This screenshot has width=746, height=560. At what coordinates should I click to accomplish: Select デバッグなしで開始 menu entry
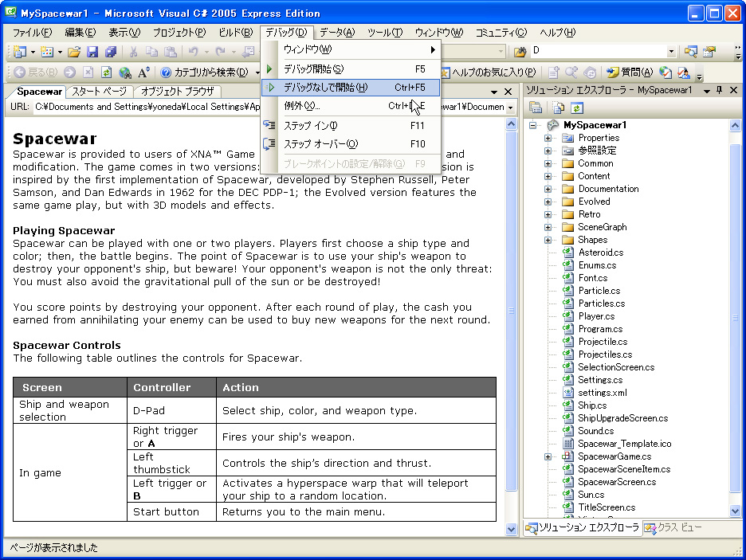coord(326,88)
